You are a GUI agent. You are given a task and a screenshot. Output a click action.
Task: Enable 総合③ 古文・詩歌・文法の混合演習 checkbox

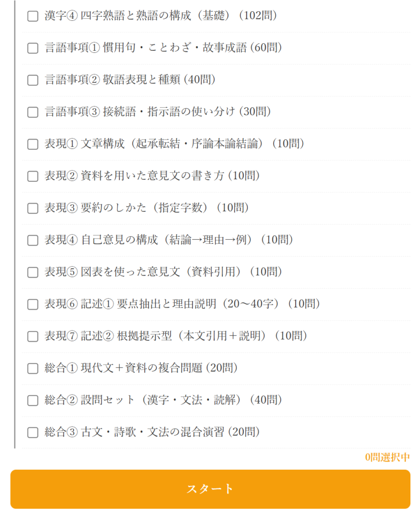point(33,432)
